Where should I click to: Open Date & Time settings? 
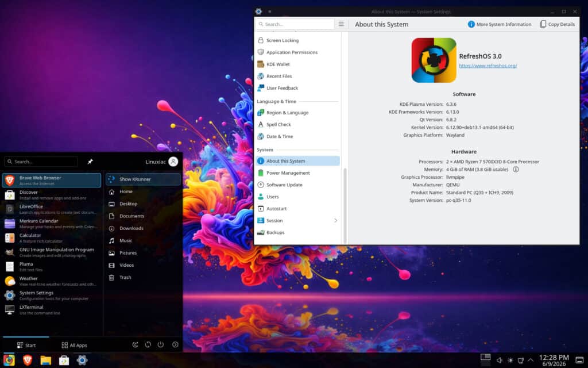tap(298, 136)
